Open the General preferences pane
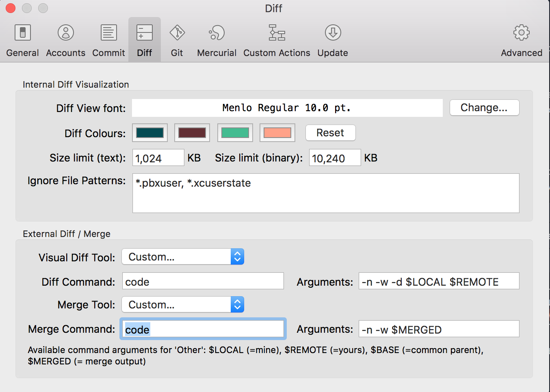This screenshot has width=550, height=392. click(x=23, y=40)
